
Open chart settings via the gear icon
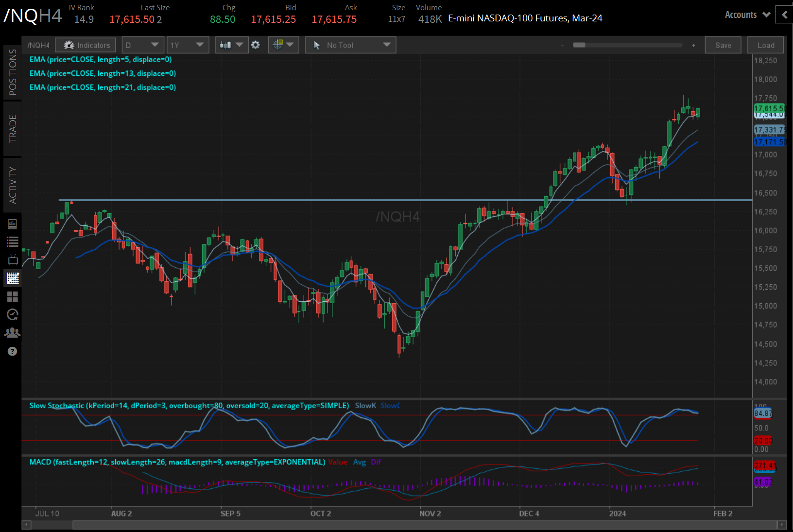256,45
